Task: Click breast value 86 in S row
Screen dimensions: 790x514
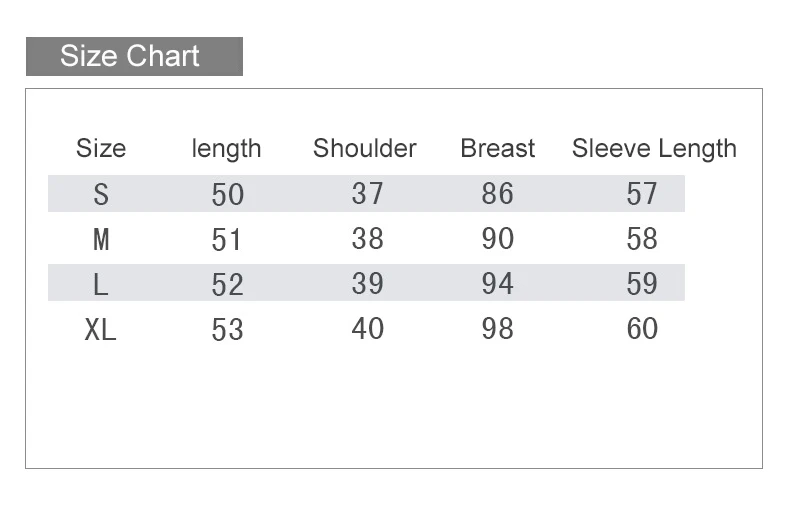Action: tap(497, 193)
